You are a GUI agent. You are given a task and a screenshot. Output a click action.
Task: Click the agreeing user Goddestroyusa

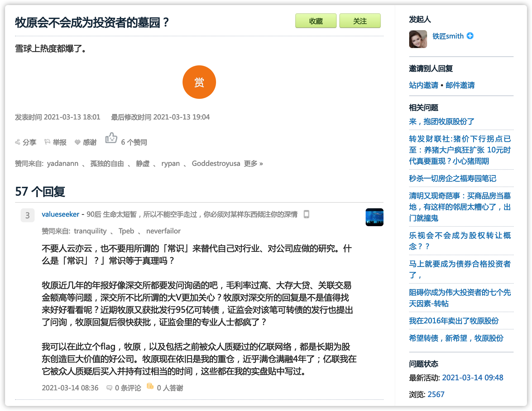[216, 163]
